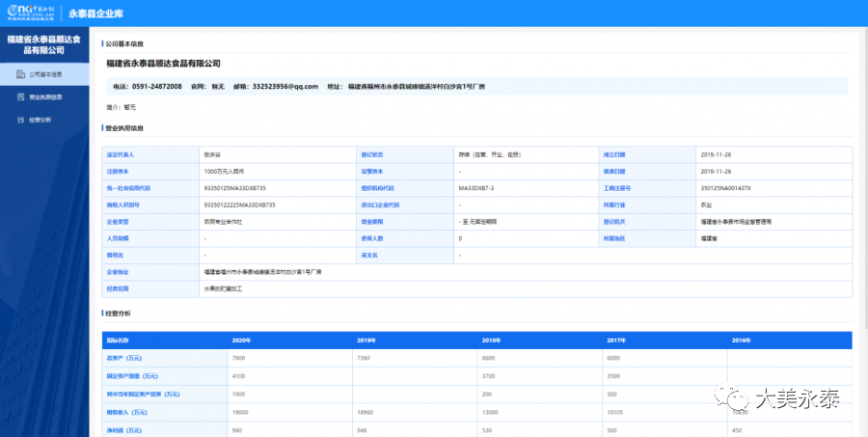Click the CNKI logo in the header
The height and width of the screenshot is (437, 868).
(30, 14)
